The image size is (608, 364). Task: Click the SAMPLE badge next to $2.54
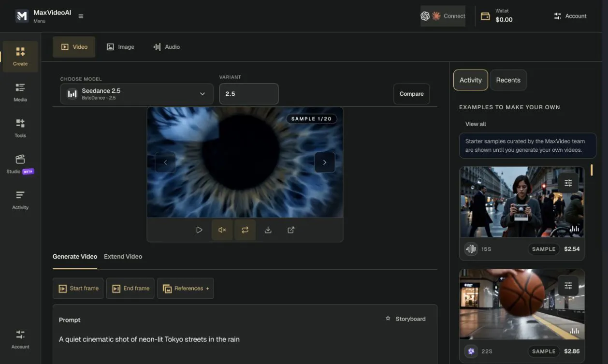(544, 249)
